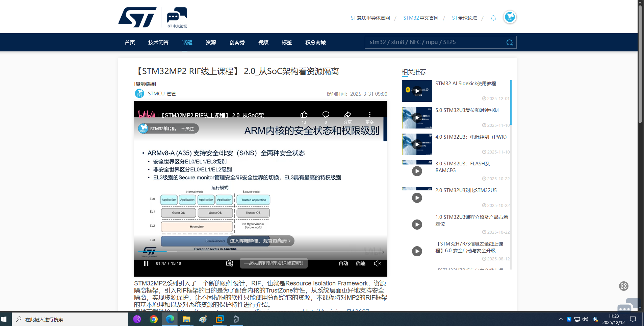Open notifications via the bell icon
Image resolution: width=644 pixels, height=326 pixels.
(493, 18)
